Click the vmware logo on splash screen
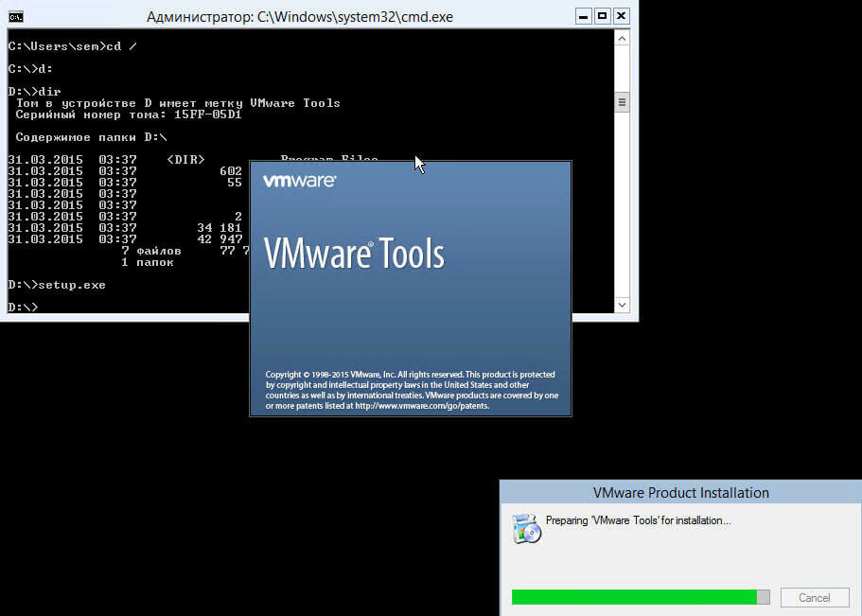Viewport: 862px width, 616px height. [x=300, y=181]
